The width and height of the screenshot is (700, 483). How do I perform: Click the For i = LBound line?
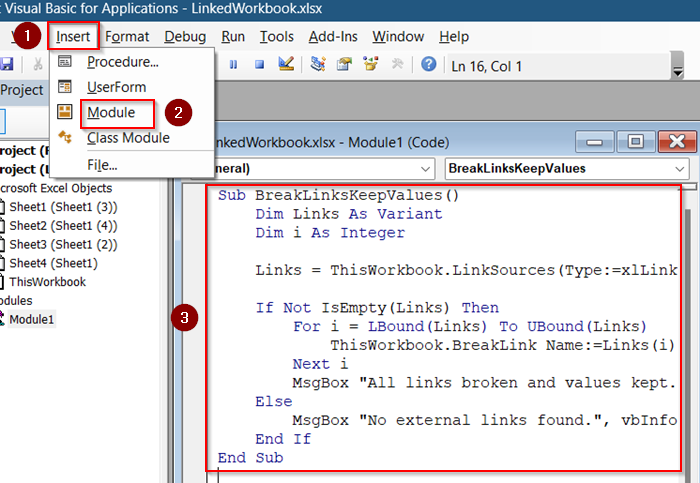click(x=470, y=327)
